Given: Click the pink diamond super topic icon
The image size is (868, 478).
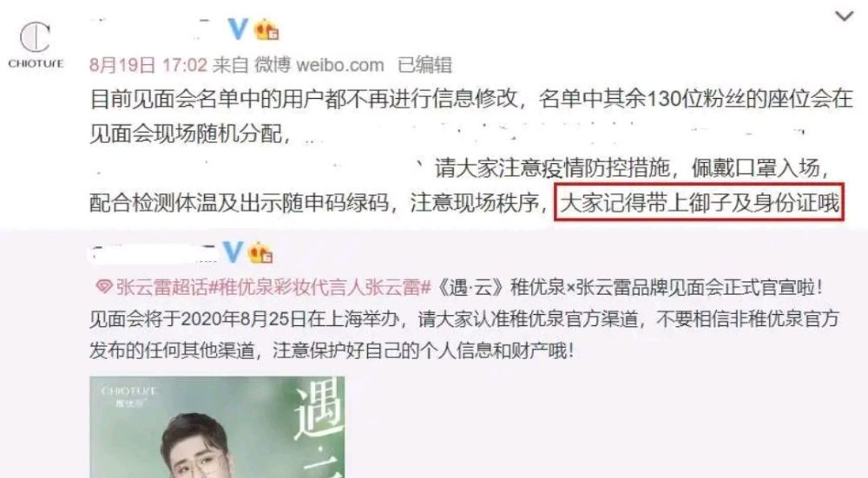Looking at the screenshot, I should (103, 288).
